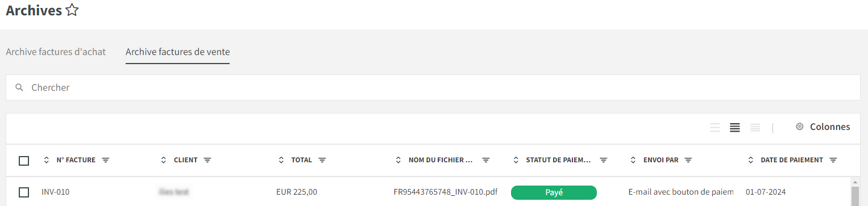Image resolution: width=868 pixels, height=206 pixels.
Task: Sort by N° Facture column arrows
Action: tap(47, 161)
